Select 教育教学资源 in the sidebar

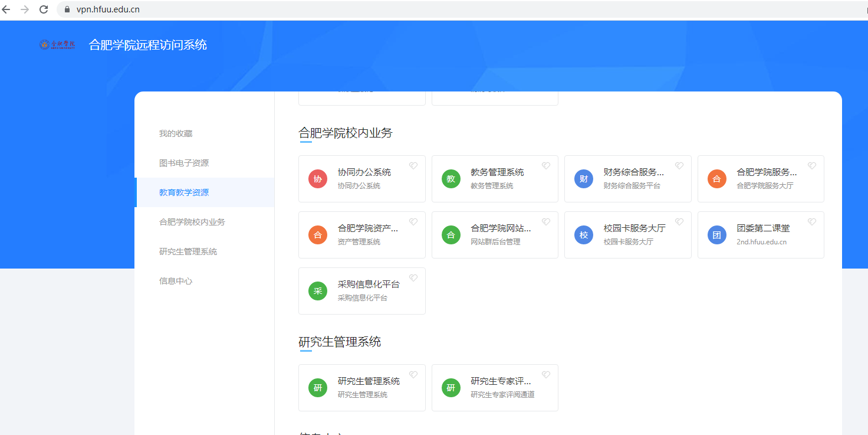[204, 192]
